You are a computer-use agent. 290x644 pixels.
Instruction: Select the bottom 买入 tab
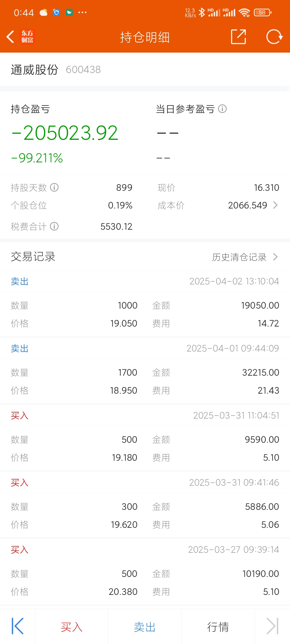[x=72, y=627]
